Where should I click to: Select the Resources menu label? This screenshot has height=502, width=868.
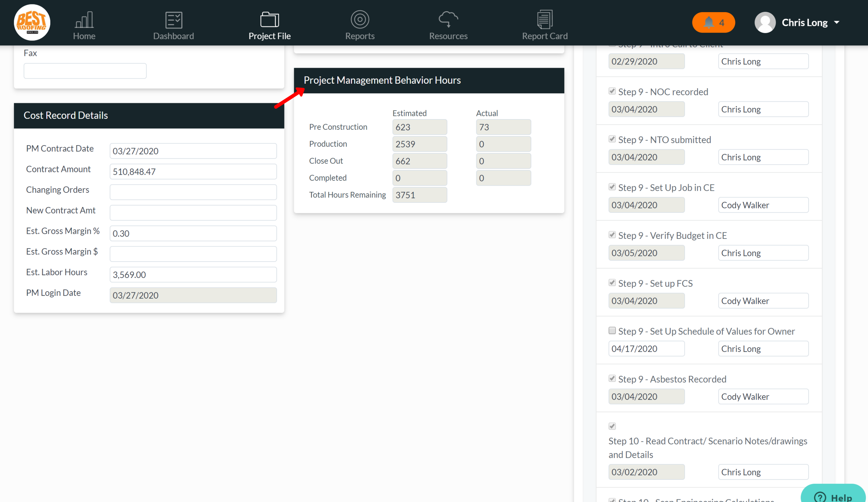[448, 36]
